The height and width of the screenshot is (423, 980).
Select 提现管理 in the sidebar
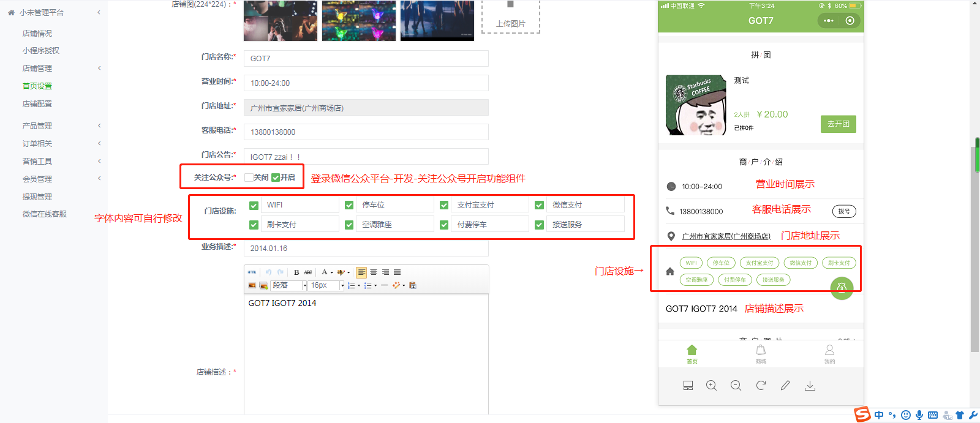pos(37,197)
